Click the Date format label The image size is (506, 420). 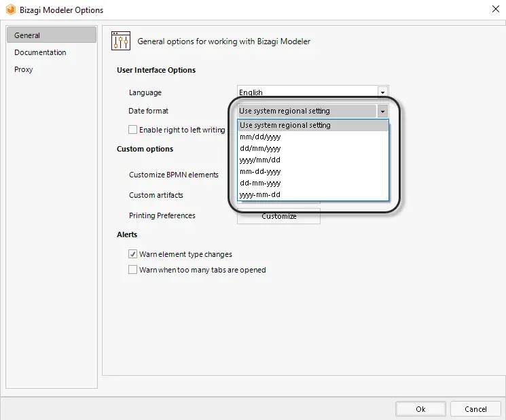[x=148, y=111]
